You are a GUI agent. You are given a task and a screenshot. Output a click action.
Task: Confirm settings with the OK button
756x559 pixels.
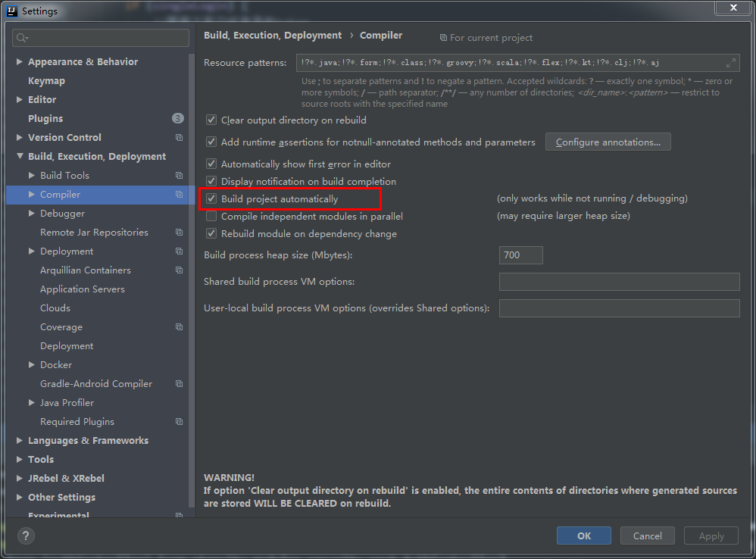click(x=584, y=536)
